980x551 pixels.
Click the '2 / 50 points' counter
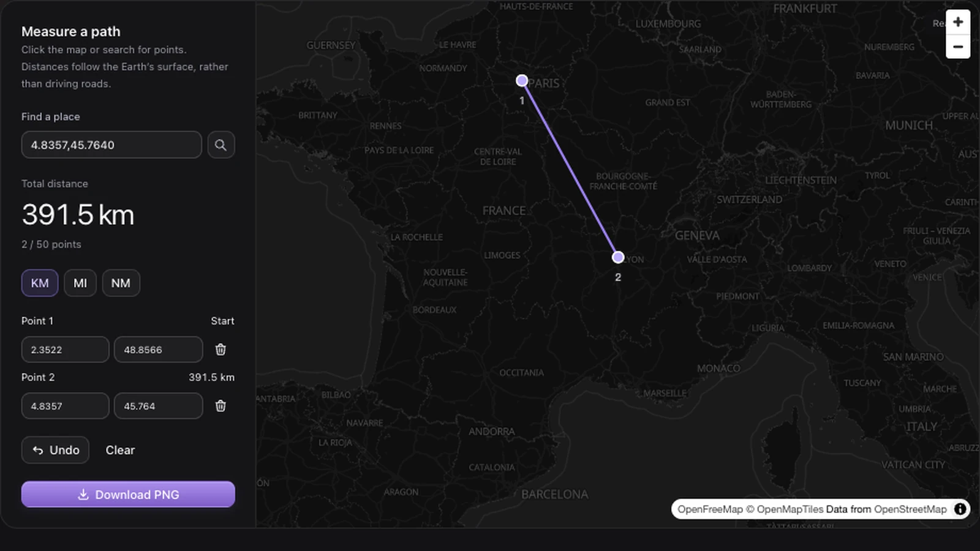point(51,244)
